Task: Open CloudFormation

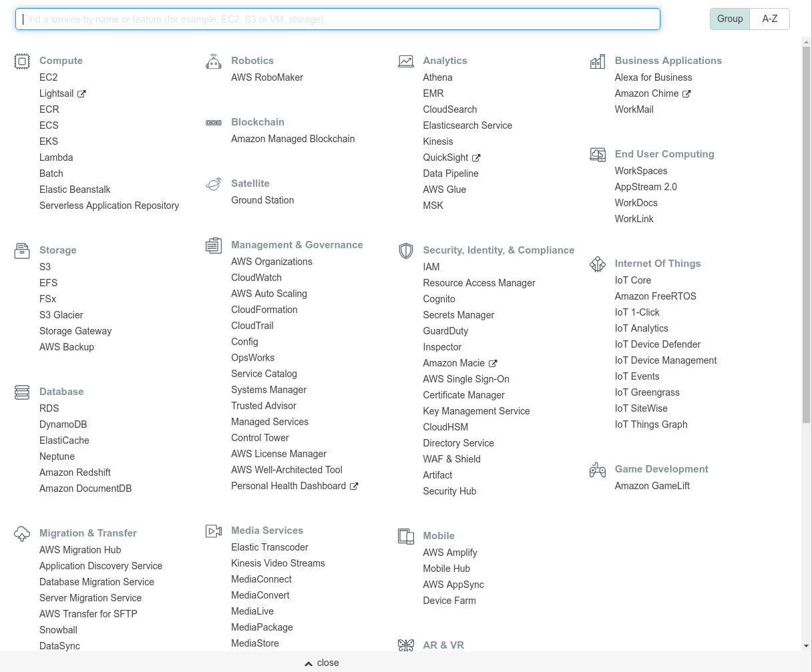Action: (264, 310)
